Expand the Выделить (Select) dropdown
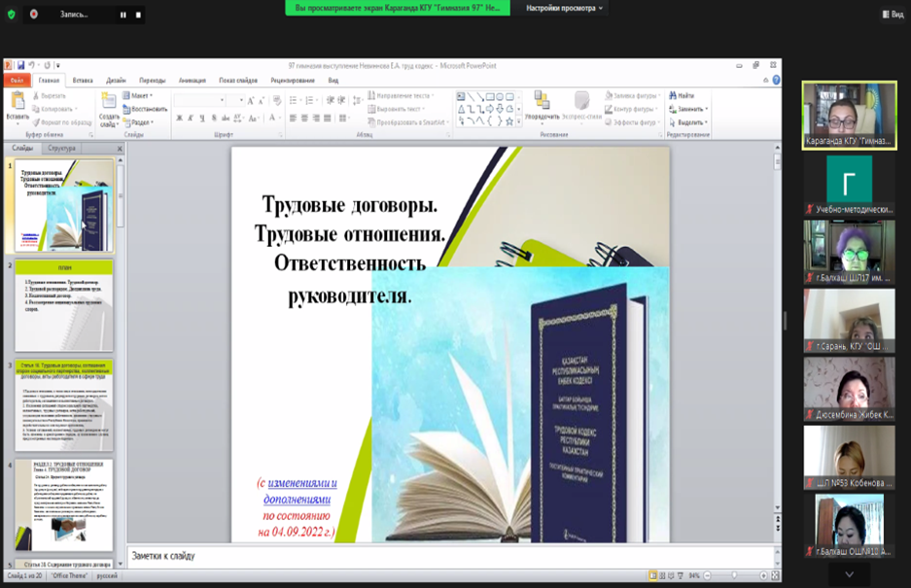Viewport: 911px width, 588px height. (x=690, y=122)
